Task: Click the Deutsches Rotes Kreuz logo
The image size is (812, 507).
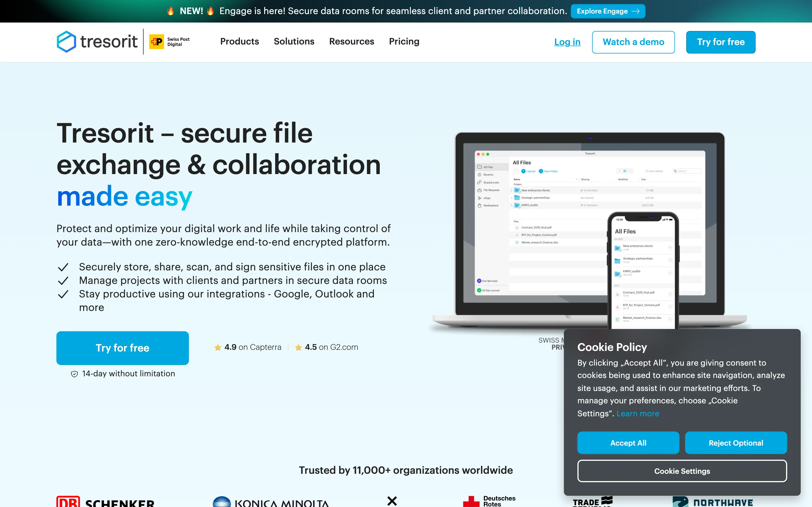Action: point(489,501)
